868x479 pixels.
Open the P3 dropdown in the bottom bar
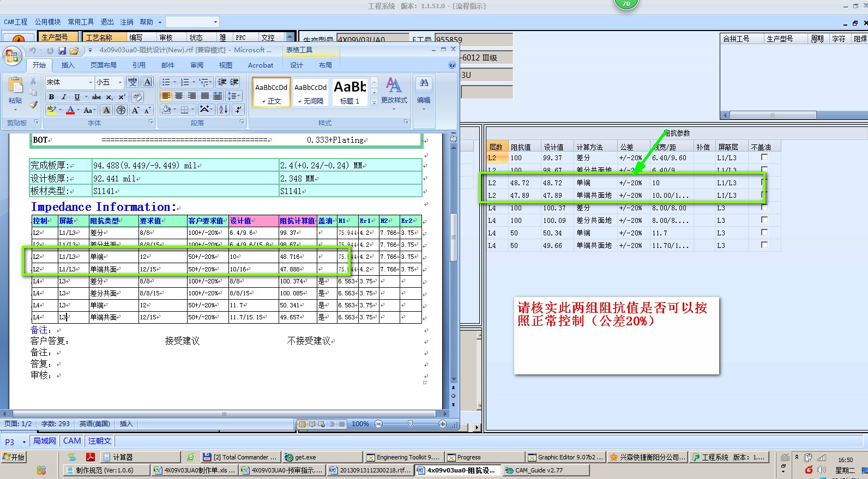click(24, 441)
